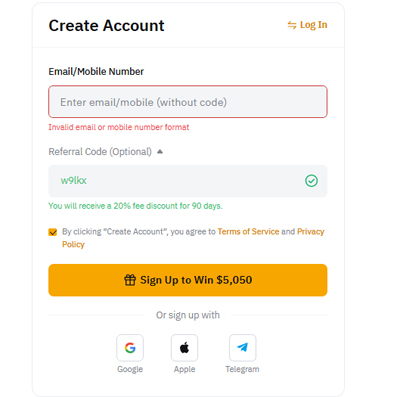
Task: Click the Create Account heading
Action: [106, 26]
